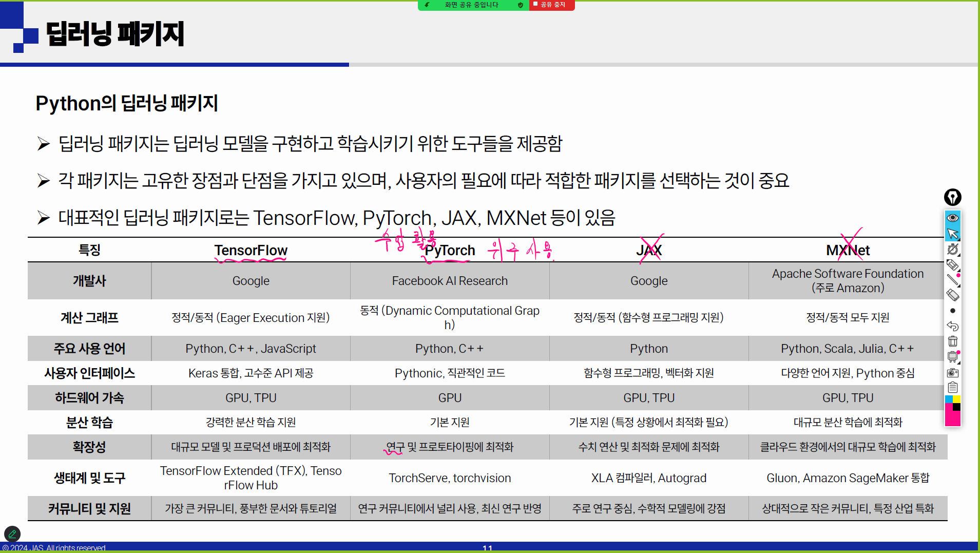Viewport: 980px width, 553px height.
Task: Expand the line drawing tool options
Action: [x=952, y=280]
